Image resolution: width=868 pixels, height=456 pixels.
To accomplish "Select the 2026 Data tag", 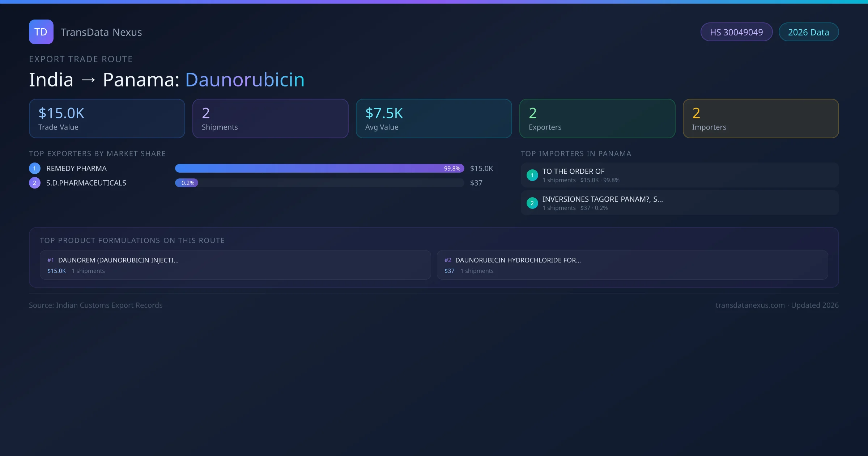I will 808,32.
